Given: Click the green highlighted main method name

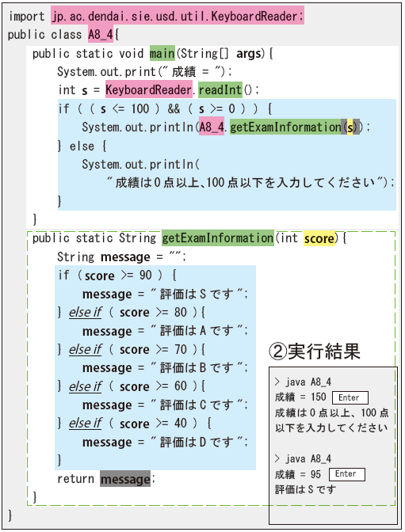Looking at the screenshot, I should click(x=162, y=54).
